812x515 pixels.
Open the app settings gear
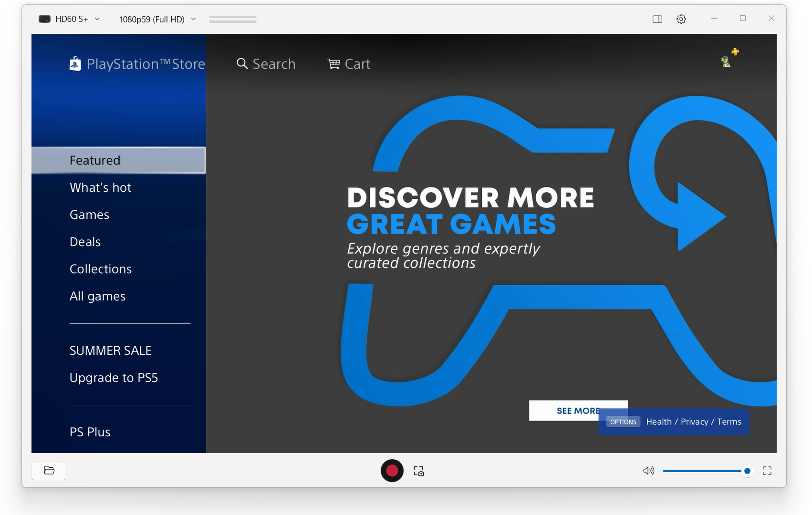681,19
